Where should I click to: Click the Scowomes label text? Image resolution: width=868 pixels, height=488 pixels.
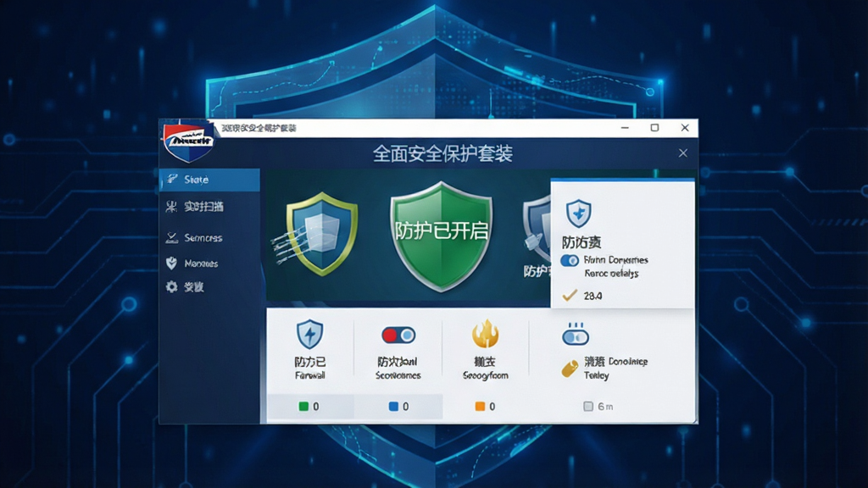(x=398, y=375)
